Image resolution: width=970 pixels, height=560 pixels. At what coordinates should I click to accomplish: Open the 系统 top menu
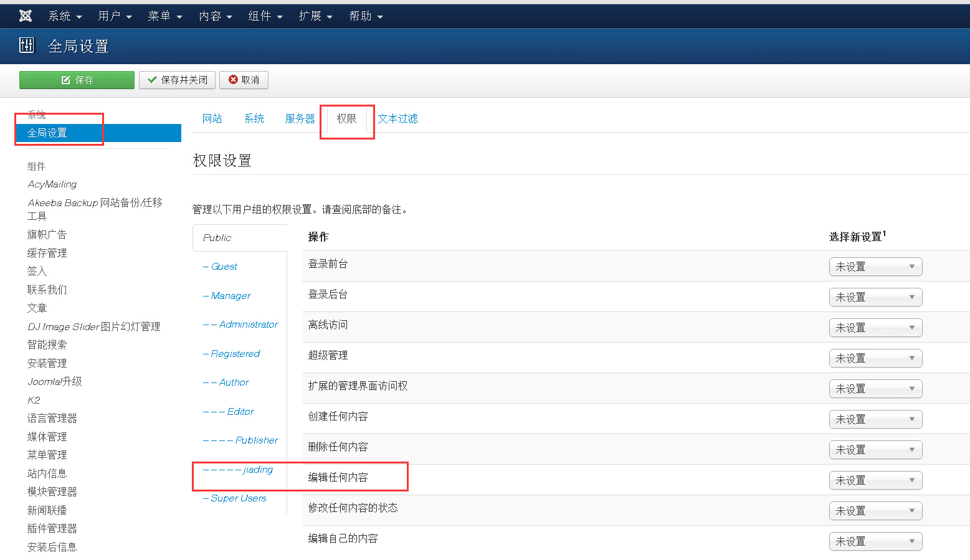pyautogui.click(x=65, y=16)
